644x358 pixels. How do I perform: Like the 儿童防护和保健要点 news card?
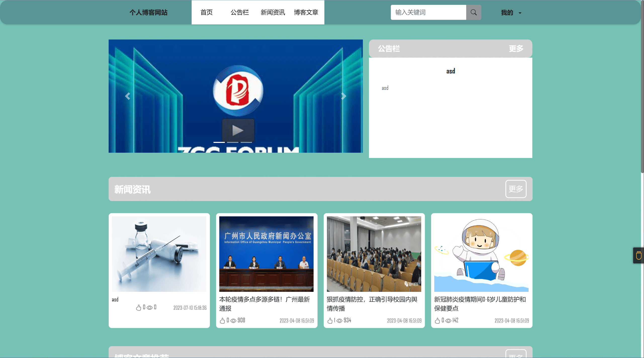click(x=437, y=321)
